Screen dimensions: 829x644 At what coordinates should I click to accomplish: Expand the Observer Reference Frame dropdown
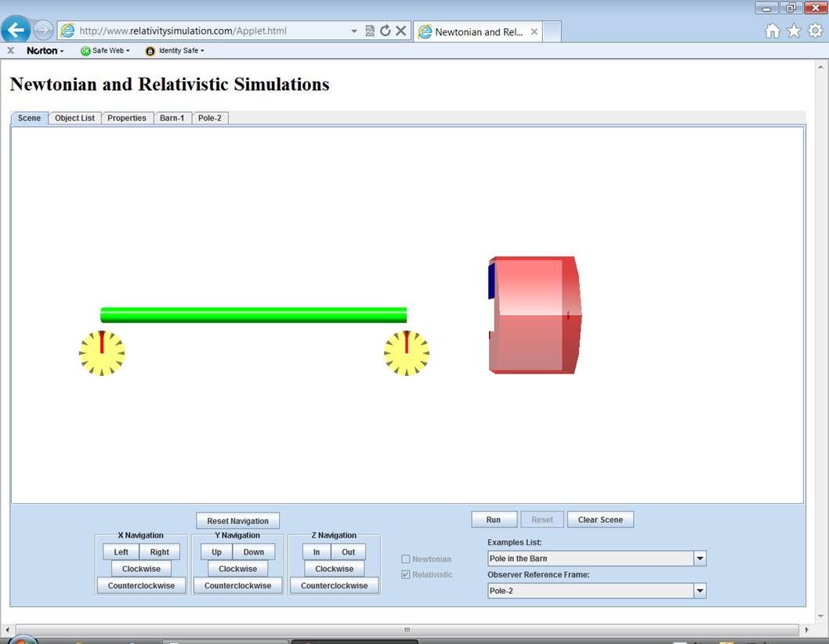coord(700,591)
